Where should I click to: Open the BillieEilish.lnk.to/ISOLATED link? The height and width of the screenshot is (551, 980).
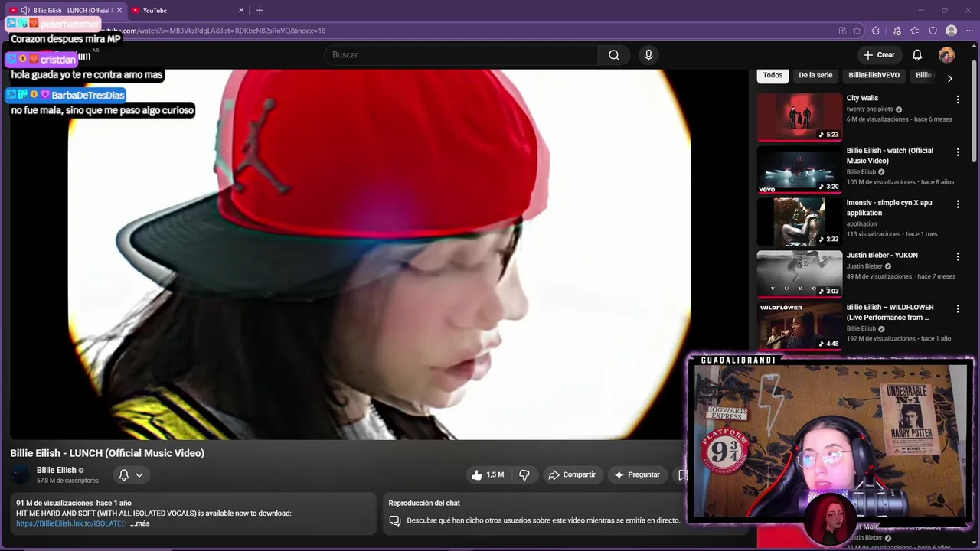click(70, 523)
